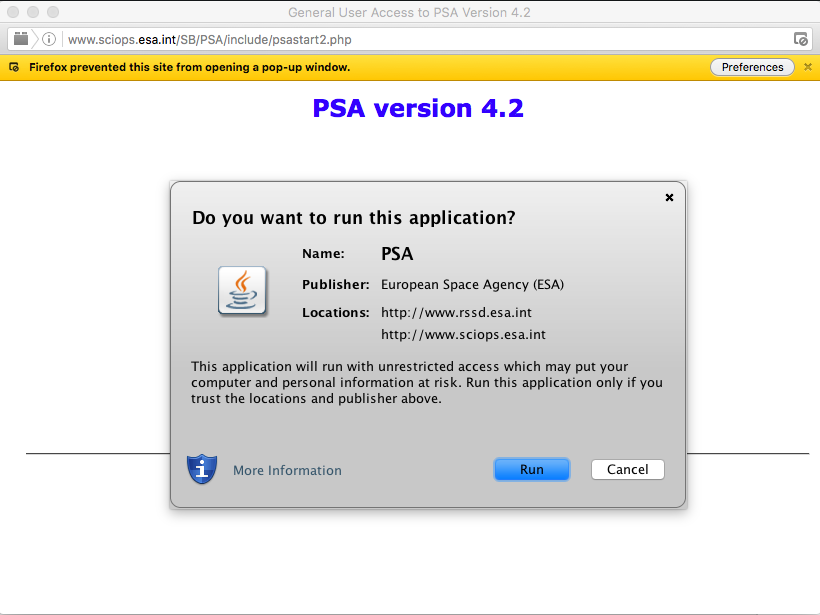Screen dimensions: 820x615
Task: Click the window minimize button
Action: pyautogui.click(x=33, y=12)
